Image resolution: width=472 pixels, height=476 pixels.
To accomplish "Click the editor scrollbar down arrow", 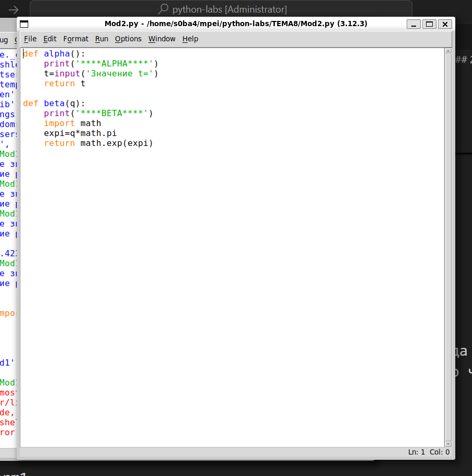I will [x=447, y=443].
